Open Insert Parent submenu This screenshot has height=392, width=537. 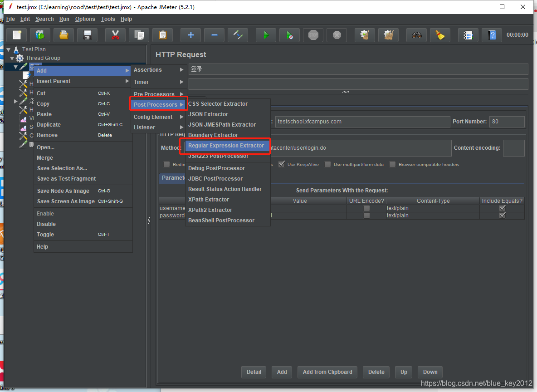(x=83, y=81)
